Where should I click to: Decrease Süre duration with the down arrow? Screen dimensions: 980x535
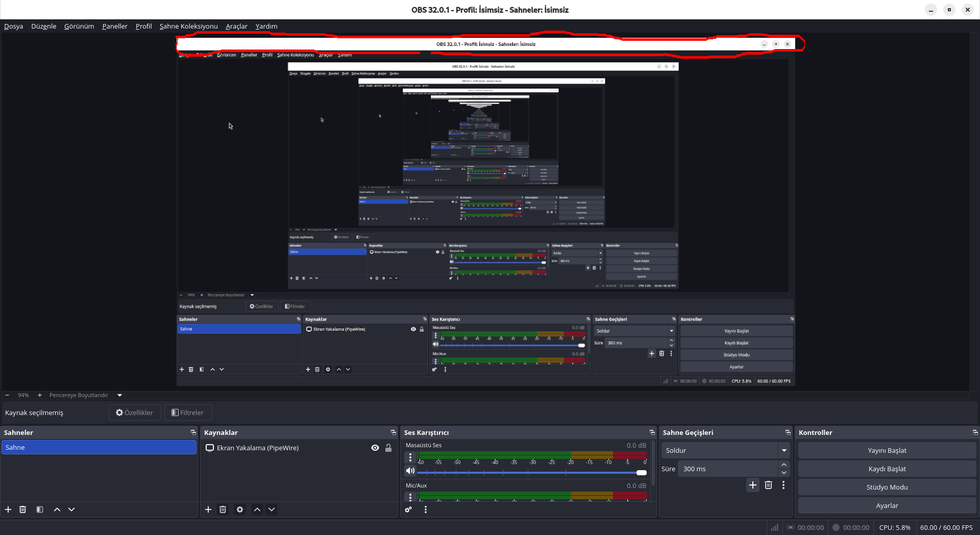tap(784, 473)
